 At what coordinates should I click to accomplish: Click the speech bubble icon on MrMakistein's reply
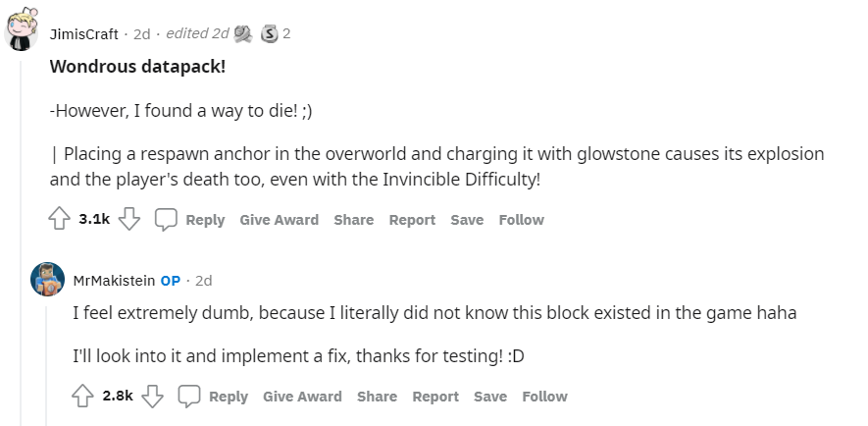(188, 397)
